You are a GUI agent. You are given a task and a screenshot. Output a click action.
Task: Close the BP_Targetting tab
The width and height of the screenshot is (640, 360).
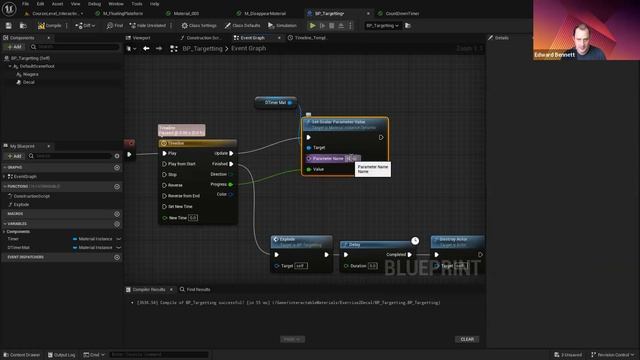coord(368,13)
